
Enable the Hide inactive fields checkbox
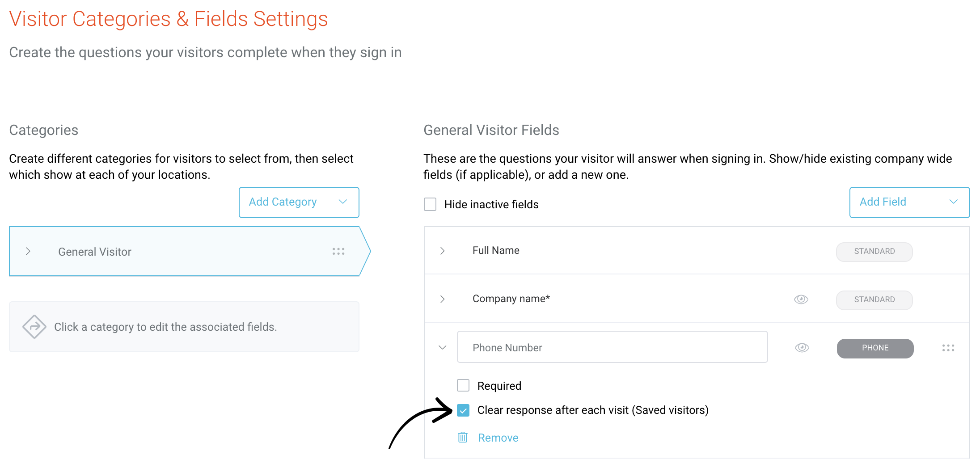pyautogui.click(x=430, y=204)
